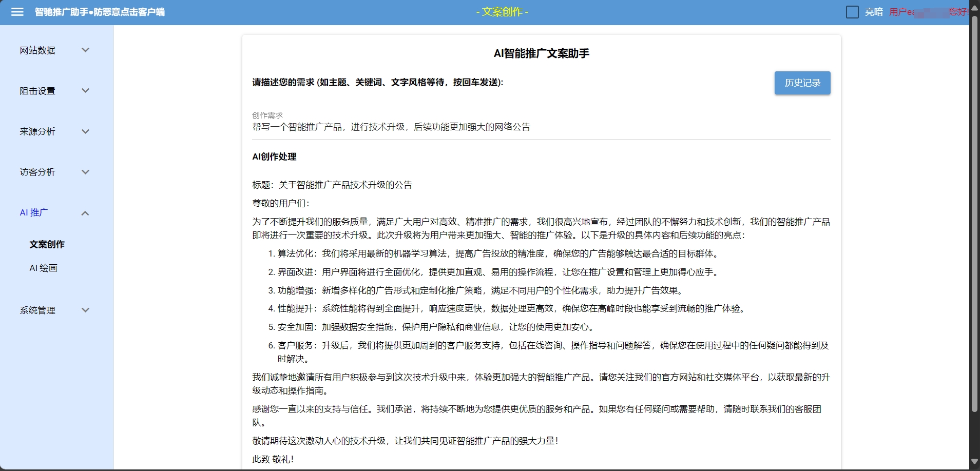Expand the 阻击设置 chevron
980x471 pixels.
pyautogui.click(x=86, y=90)
